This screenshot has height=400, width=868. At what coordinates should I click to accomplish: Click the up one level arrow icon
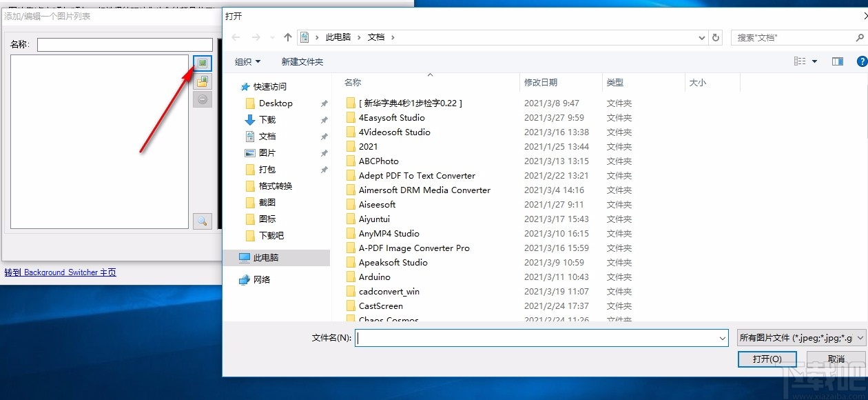(287, 37)
